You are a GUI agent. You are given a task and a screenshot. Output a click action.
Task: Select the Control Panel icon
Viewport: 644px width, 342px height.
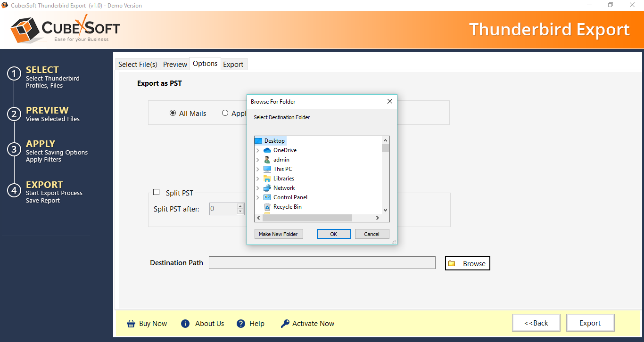267,197
